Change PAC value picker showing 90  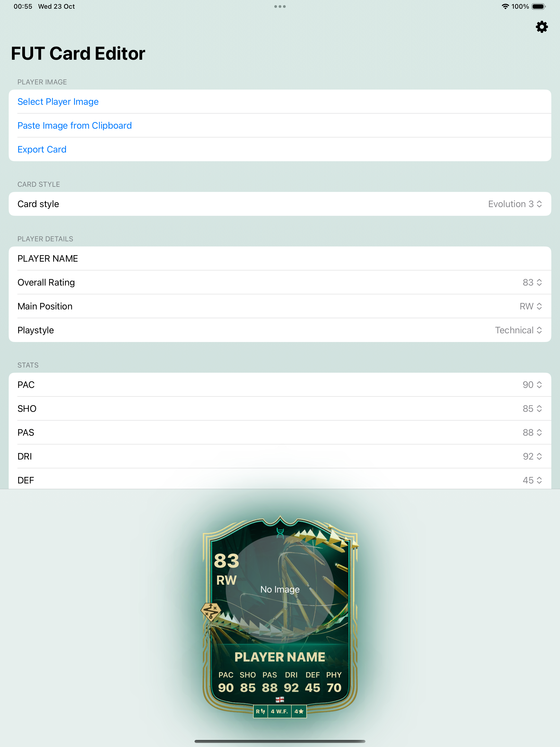pyautogui.click(x=280, y=385)
